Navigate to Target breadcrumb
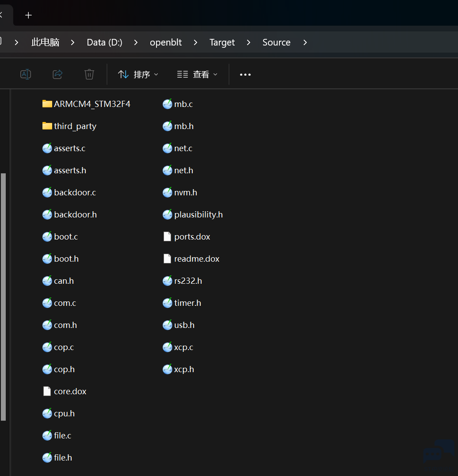The width and height of the screenshot is (458, 476). click(x=222, y=42)
